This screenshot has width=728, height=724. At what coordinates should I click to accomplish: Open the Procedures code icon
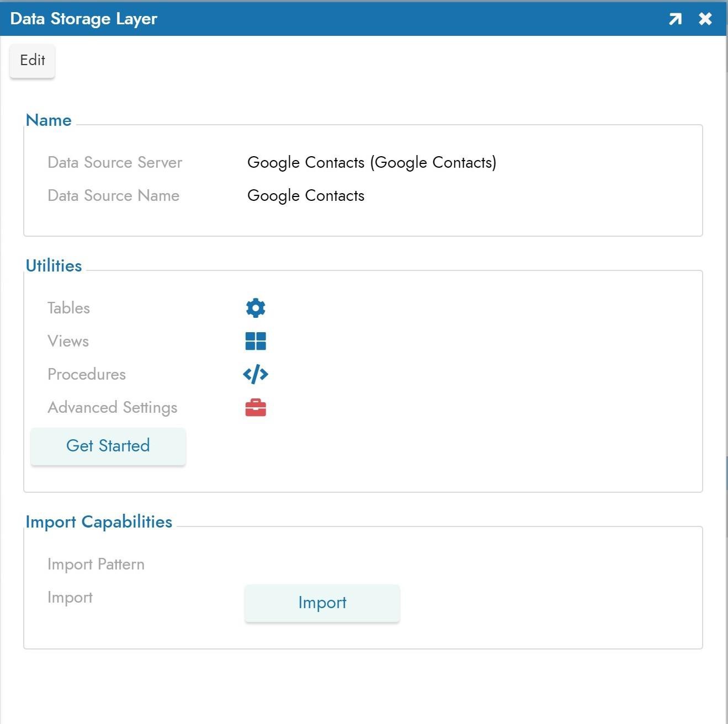256,374
